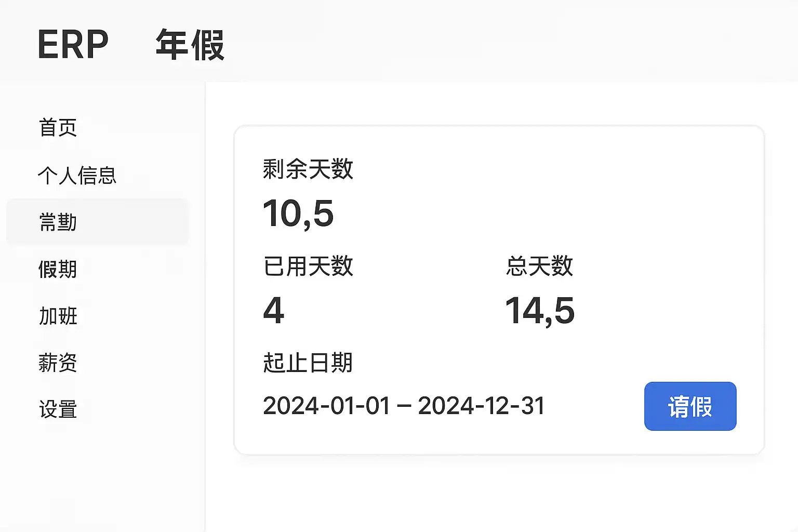This screenshot has height=532, width=798.
Task: Click the end date 2024-12-31
Action: (x=481, y=406)
